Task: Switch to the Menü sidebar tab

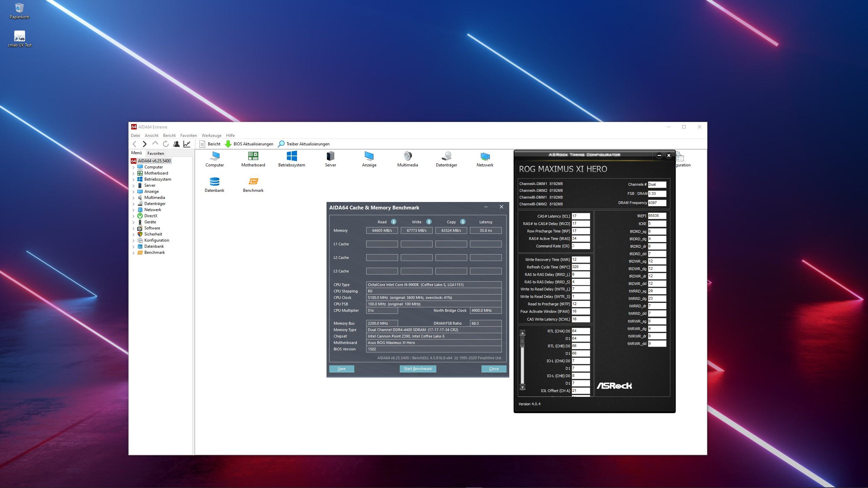Action: click(x=137, y=153)
